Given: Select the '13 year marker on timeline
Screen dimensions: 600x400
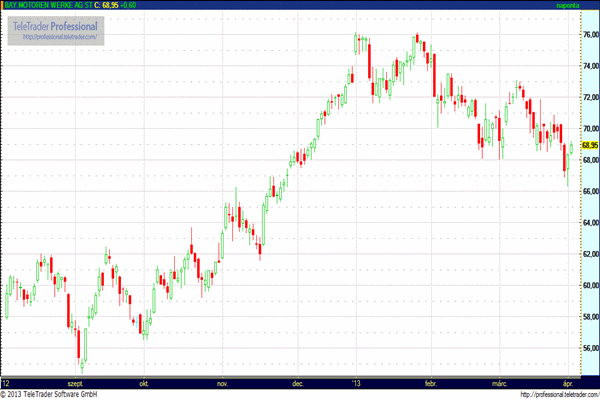Looking at the screenshot, I should [355, 383].
